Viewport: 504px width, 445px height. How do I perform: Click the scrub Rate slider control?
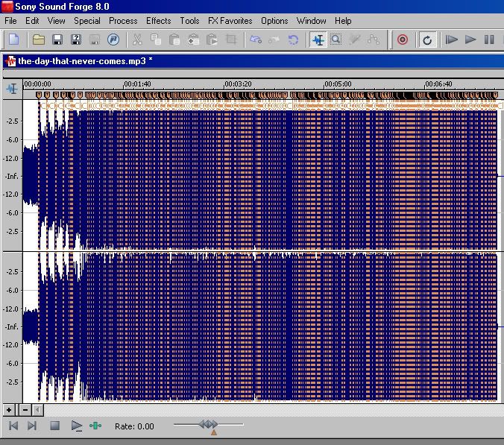pos(208,424)
